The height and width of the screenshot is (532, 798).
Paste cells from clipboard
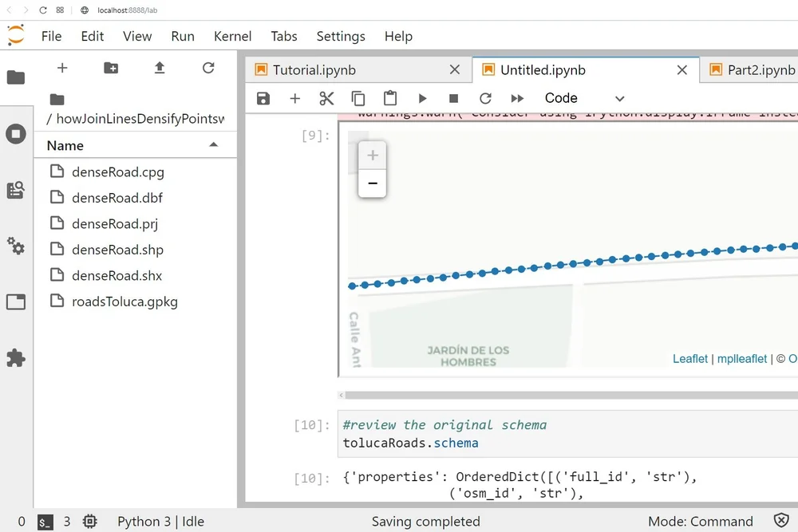pyautogui.click(x=390, y=98)
